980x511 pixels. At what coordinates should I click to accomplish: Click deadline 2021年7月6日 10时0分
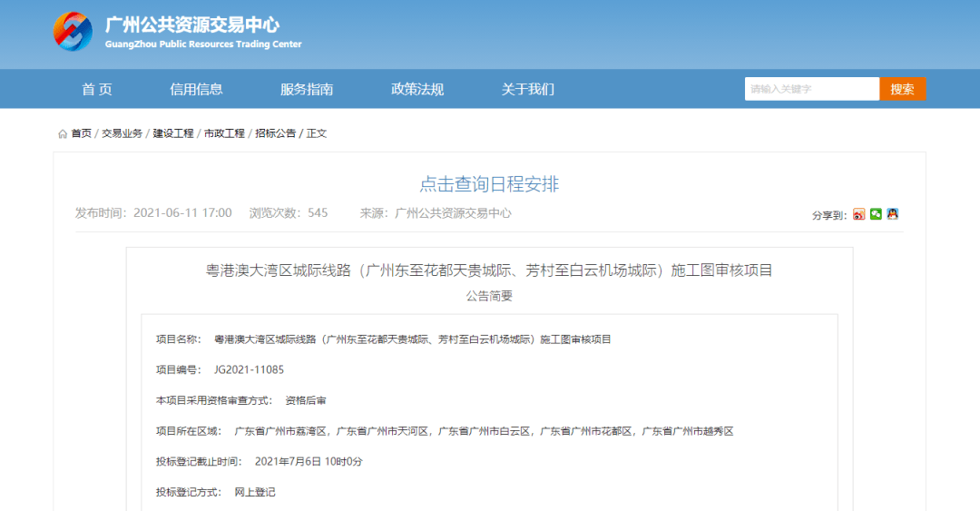pyautogui.click(x=309, y=462)
